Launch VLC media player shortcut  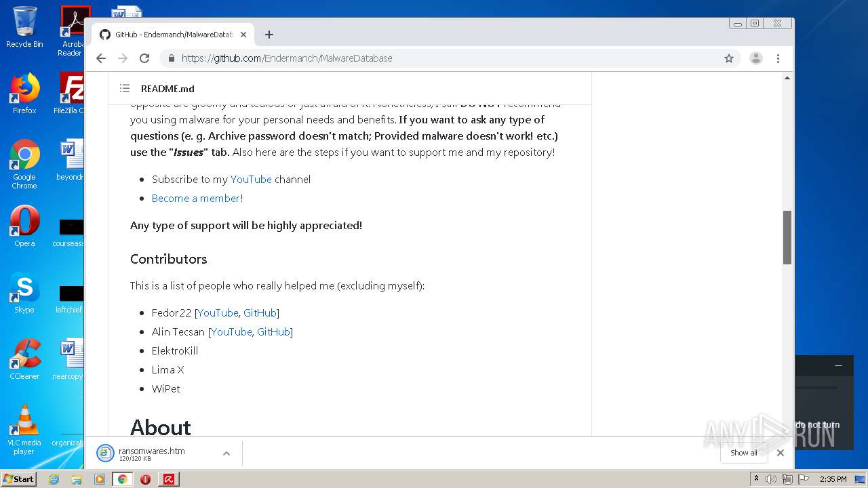click(24, 430)
